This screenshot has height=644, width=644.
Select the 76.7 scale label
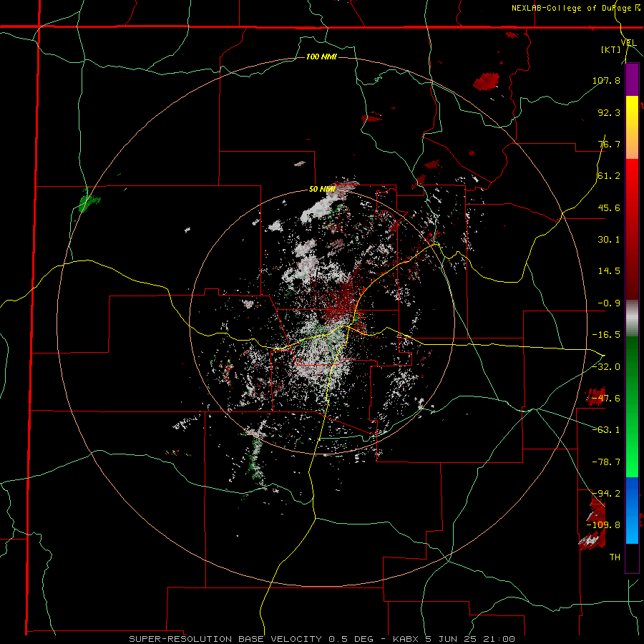click(609, 144)
